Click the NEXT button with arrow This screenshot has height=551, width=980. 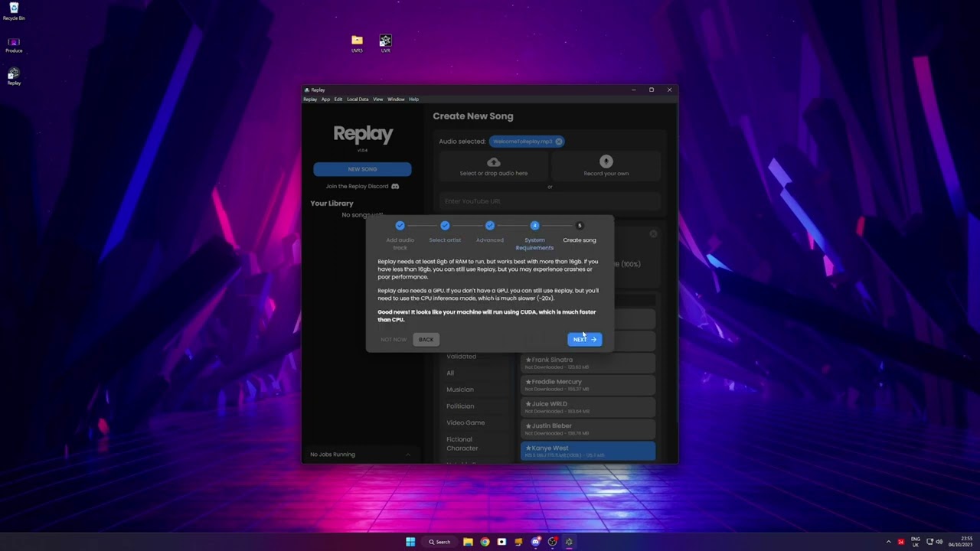(x=585, y=340)
